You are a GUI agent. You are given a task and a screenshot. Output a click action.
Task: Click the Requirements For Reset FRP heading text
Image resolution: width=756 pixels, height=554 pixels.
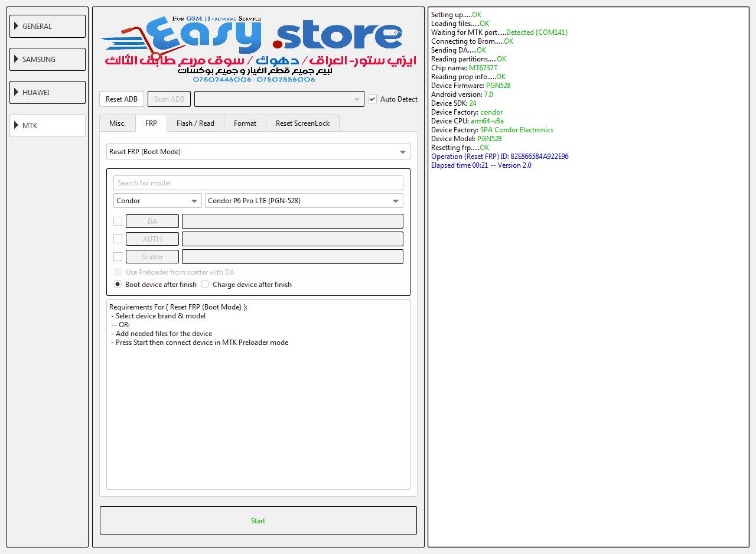[178, 307]
